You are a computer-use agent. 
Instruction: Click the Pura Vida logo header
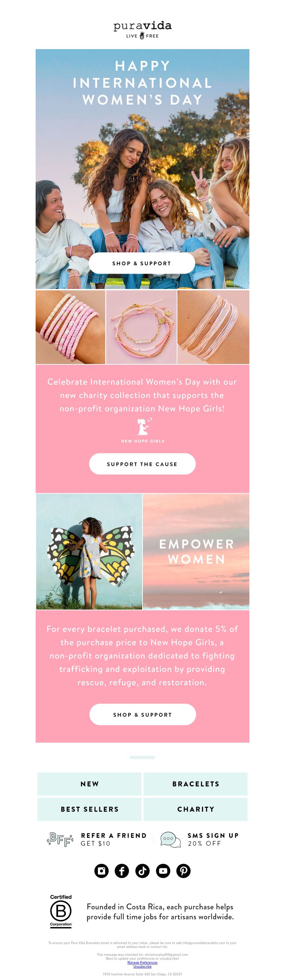[142, 30]
